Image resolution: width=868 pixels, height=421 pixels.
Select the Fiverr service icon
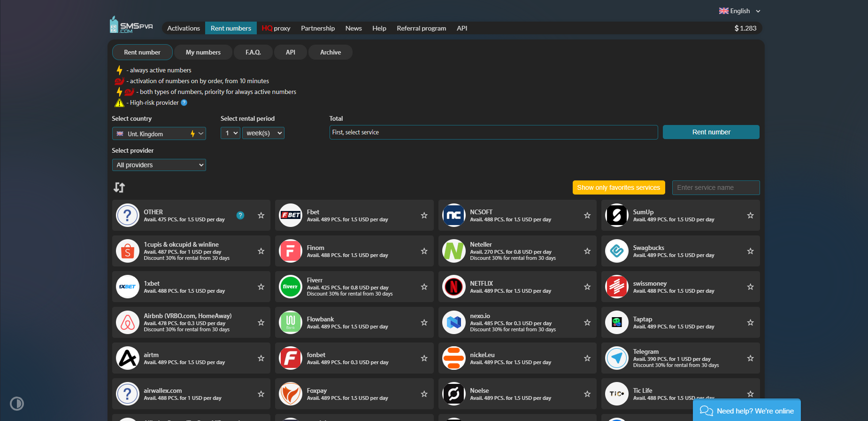point(291,287)
